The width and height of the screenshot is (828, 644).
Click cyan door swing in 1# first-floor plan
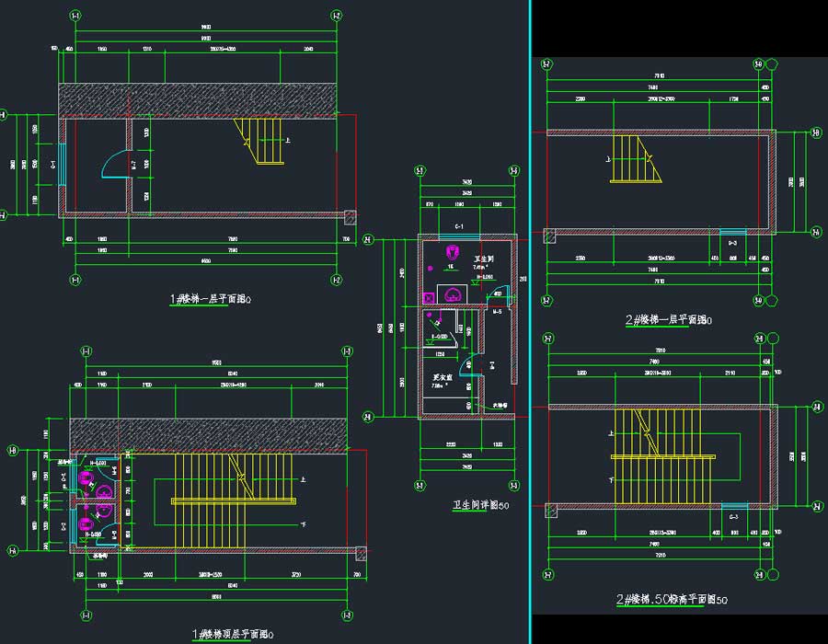[116, 164]
